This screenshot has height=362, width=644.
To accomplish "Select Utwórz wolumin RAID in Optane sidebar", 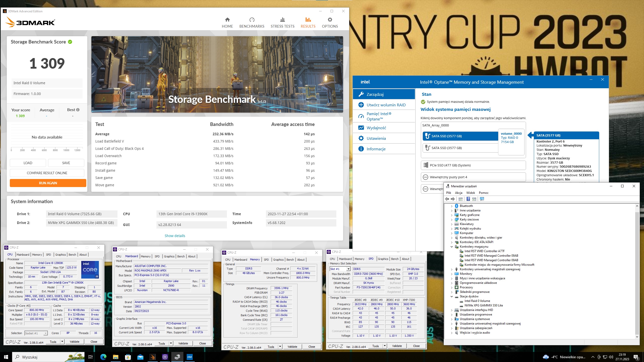I will pos(384,105).
